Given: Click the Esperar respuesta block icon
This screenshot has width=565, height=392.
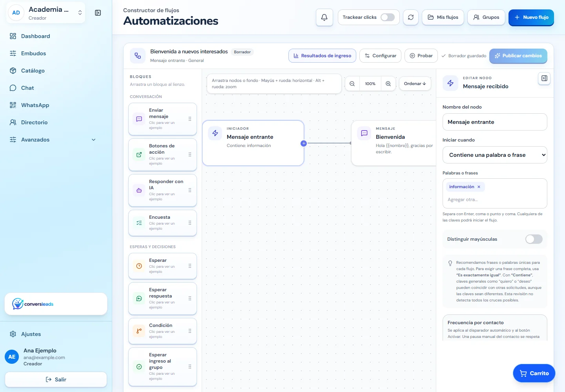Looking at the screenshot, I should (139, 298).
